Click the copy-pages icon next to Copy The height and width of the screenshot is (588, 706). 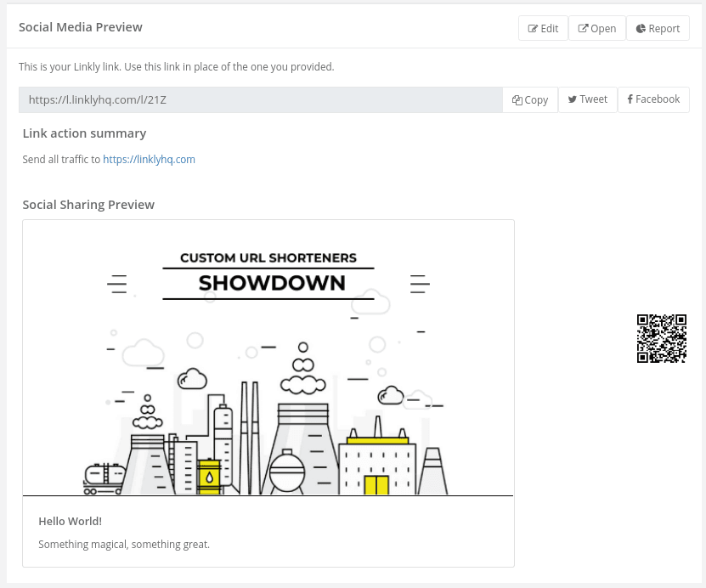tap(517, 99)
